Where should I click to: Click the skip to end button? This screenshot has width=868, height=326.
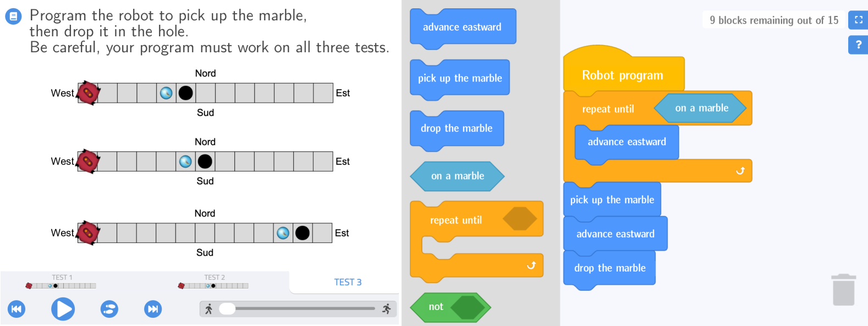[x=153, y=309]
